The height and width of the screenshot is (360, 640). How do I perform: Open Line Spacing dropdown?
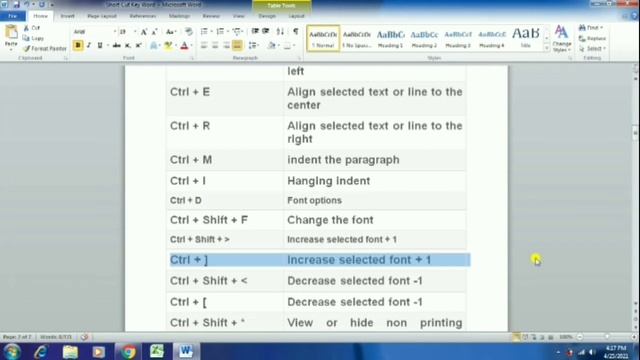[x=253, y=45]
